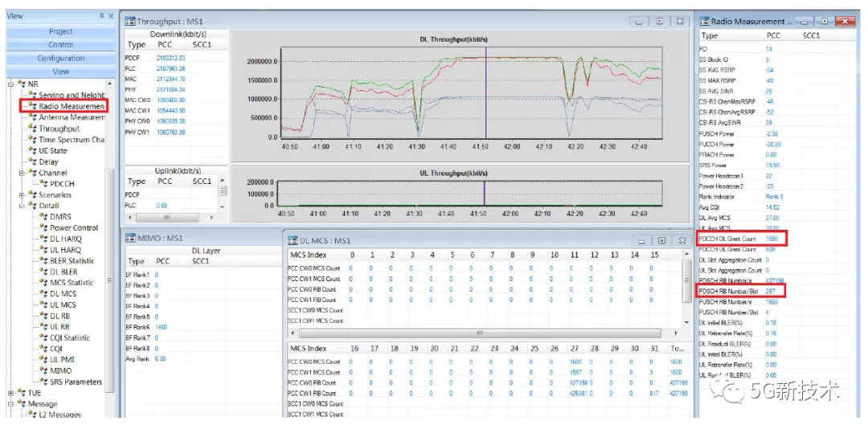Click the horizontal scrollbar in DL MCS window
This screenshot has height=429, width=868.
tap(480, 333)
